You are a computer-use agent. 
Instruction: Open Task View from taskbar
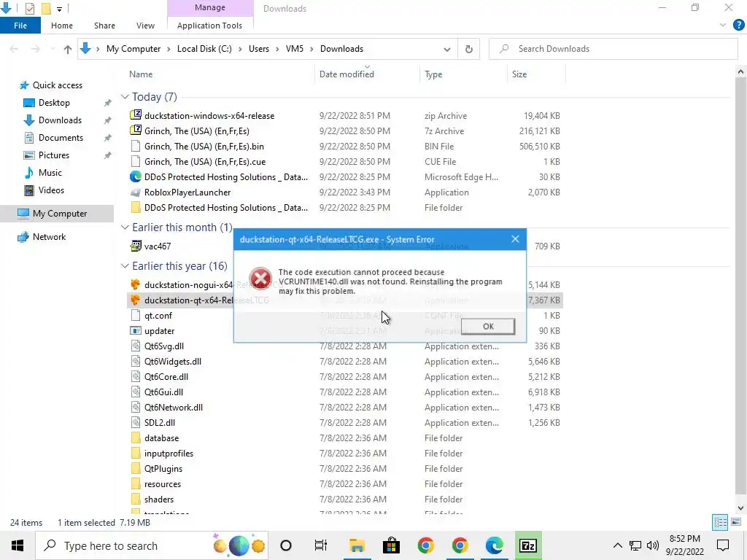pyautogui.click(x=321, y=545)
